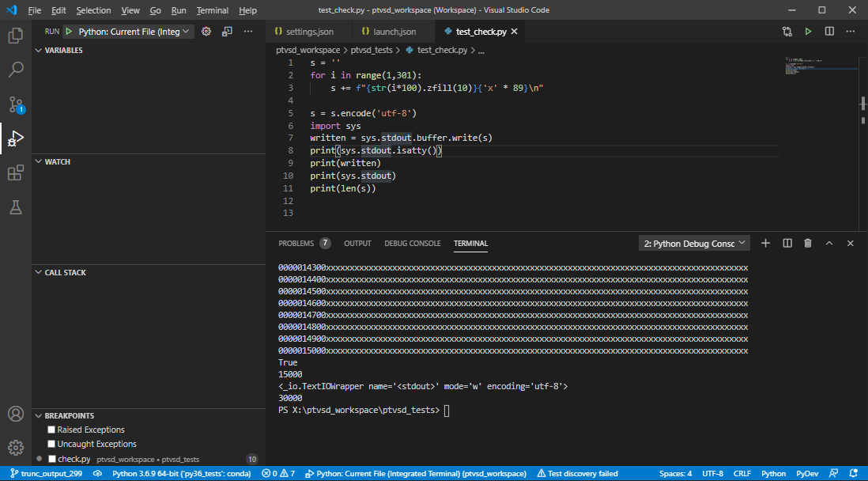This screenshot has height=481, width=868.
Task: Open Source Control view with badge
Action: click(x=16, y=104)
